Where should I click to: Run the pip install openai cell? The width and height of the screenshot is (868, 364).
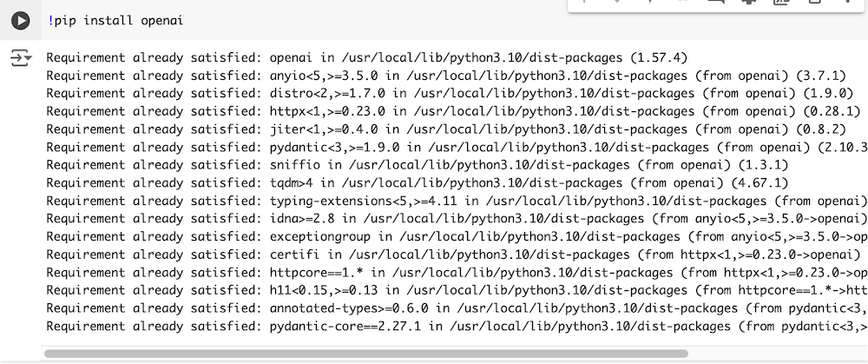click(20, 20)
